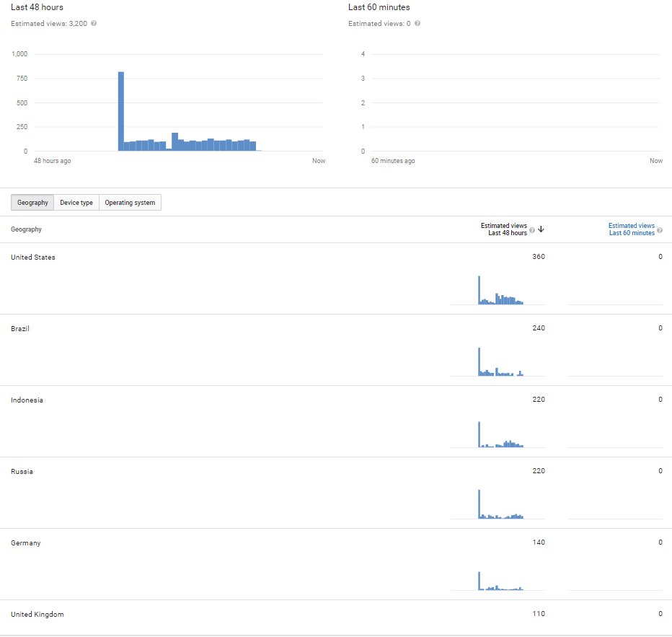This screenshot has width=672, height=637.
Task: Select the Indonesia row label
Action: [27, 400]
